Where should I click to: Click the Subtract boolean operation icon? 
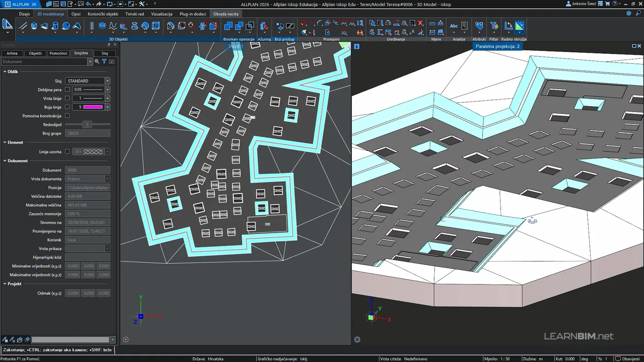[x=239, y=26]
